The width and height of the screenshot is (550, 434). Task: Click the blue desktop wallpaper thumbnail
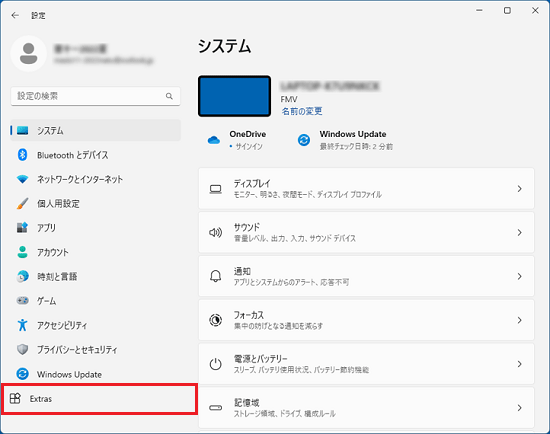click(x=234, y=96)
